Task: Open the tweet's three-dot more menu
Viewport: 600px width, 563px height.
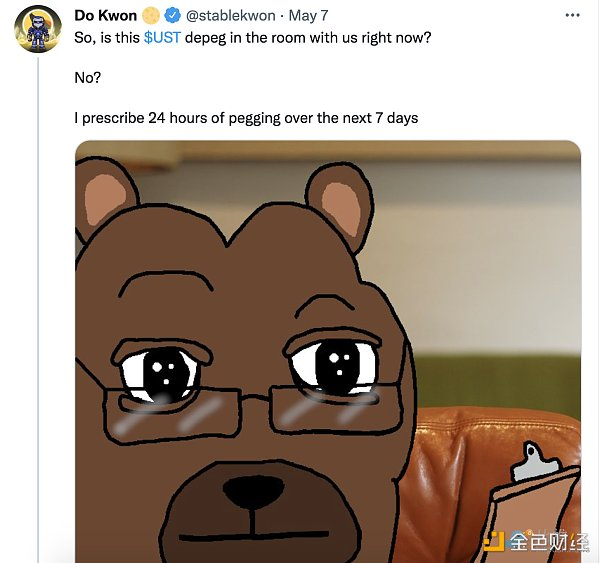Action: [x=571, y=16]
